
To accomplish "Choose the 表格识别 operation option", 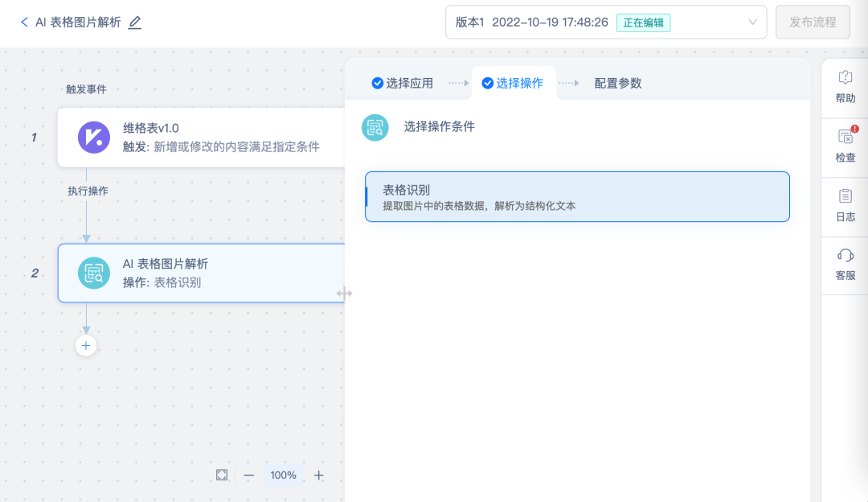I will tap(577, 196).
